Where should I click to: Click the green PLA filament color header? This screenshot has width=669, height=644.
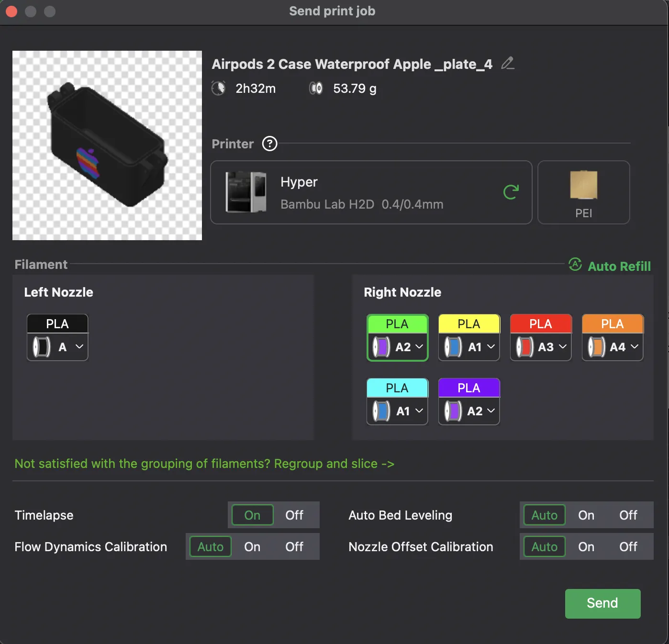pyautogui.click(x=397, y=324)
